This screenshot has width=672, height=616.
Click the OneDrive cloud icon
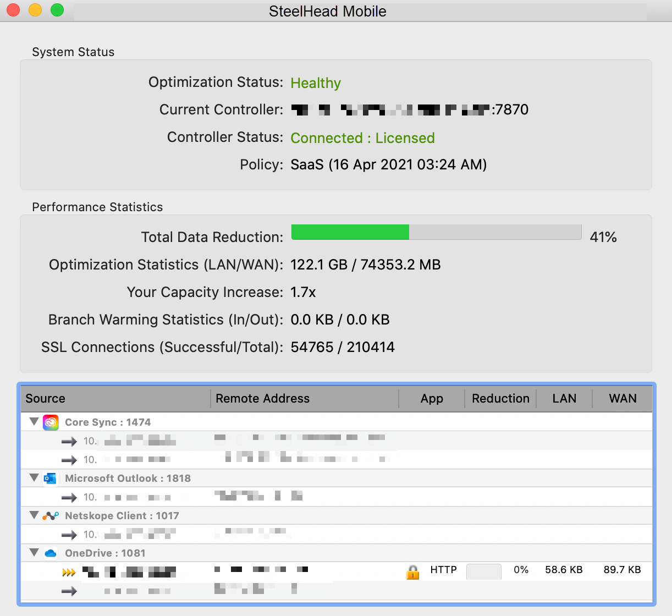coord(51,553)
